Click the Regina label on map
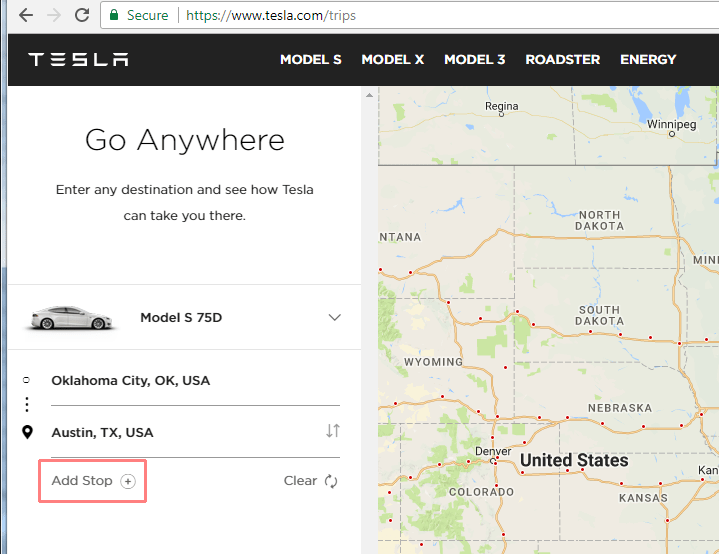 pos(502,106)
